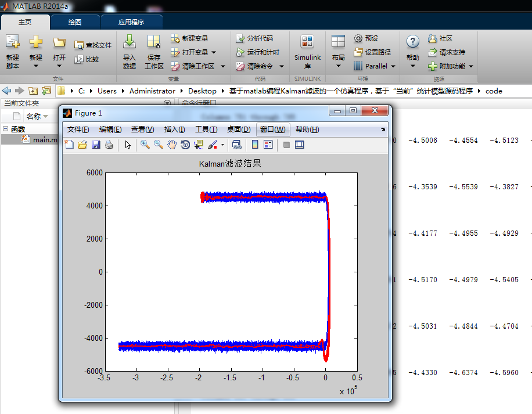Image resolution: width=532 pixels, height=414 pixels.
Task: Open the 窗口(W) menu in Figure 1
Action: (273, 129)
